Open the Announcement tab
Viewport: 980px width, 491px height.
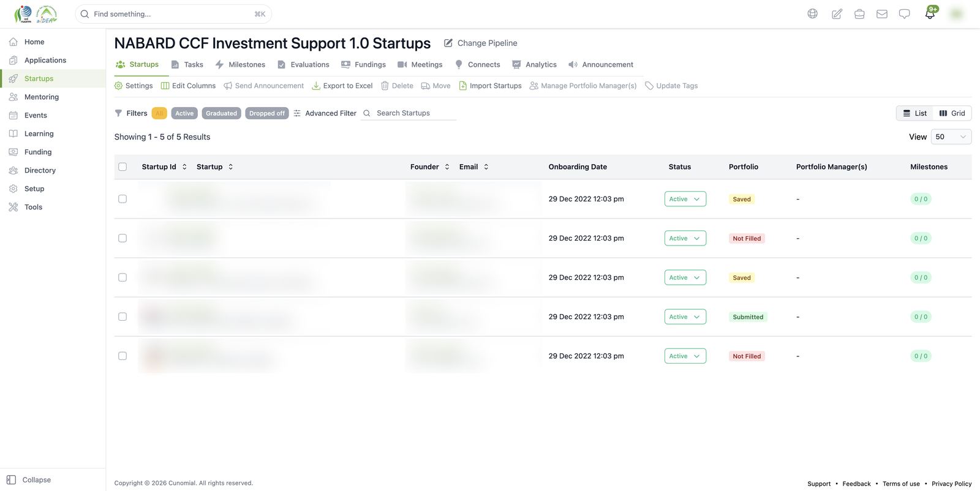(x=601, y=64)
